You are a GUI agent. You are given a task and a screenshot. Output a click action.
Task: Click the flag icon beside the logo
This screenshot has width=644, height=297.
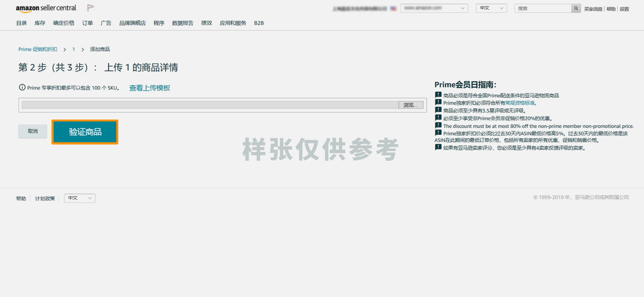click(x=91, y=8)
